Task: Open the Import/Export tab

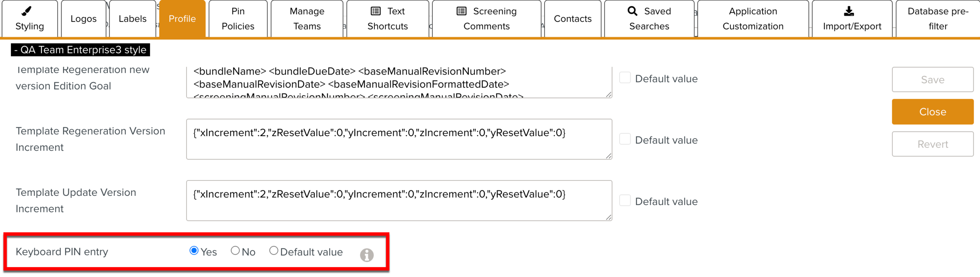Action: click(x=852, y=18)
